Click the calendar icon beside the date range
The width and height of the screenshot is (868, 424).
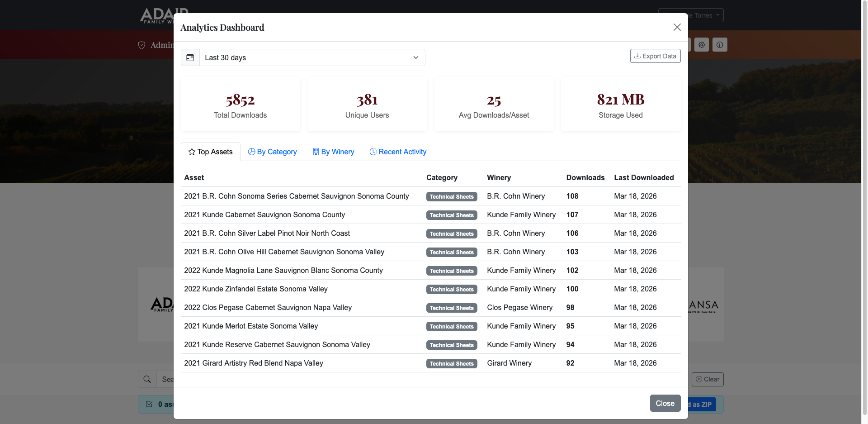pyautogui.click(x=190, y=57)
